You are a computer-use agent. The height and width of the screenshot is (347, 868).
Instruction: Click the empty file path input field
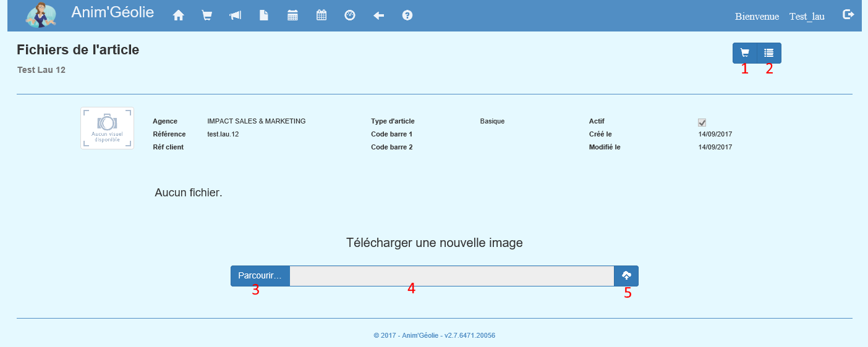(451, 276)
